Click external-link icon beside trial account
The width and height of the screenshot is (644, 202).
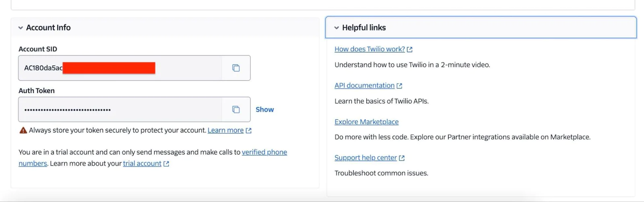[166, 164]
